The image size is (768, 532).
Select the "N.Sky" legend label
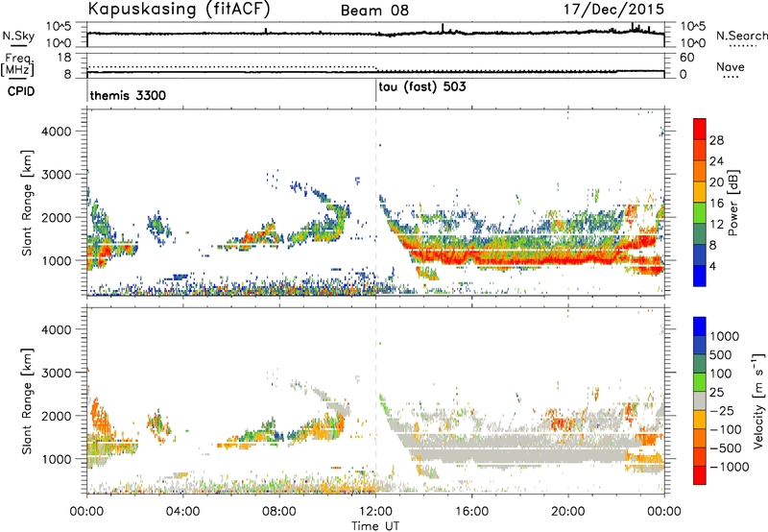[18, 36]
